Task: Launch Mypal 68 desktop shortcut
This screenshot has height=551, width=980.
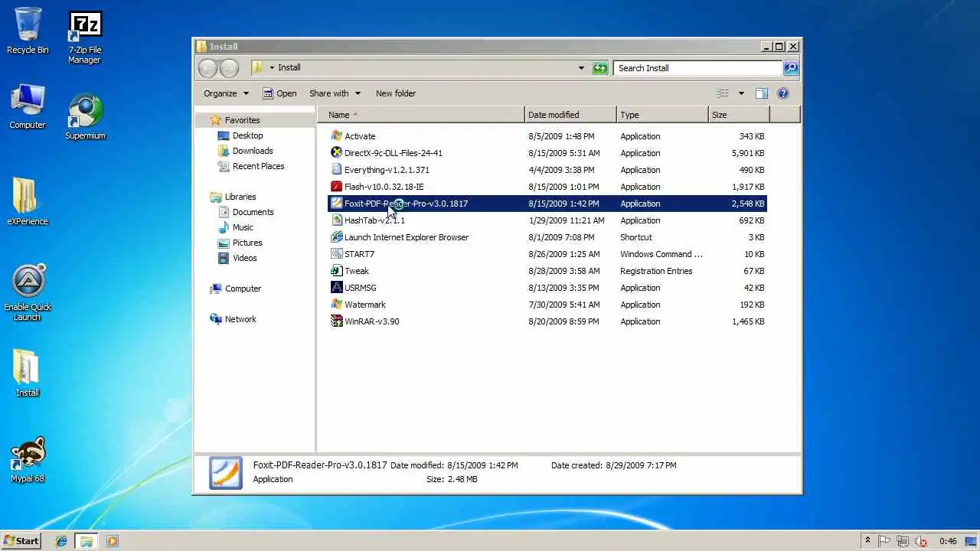Action: [28, 460]
